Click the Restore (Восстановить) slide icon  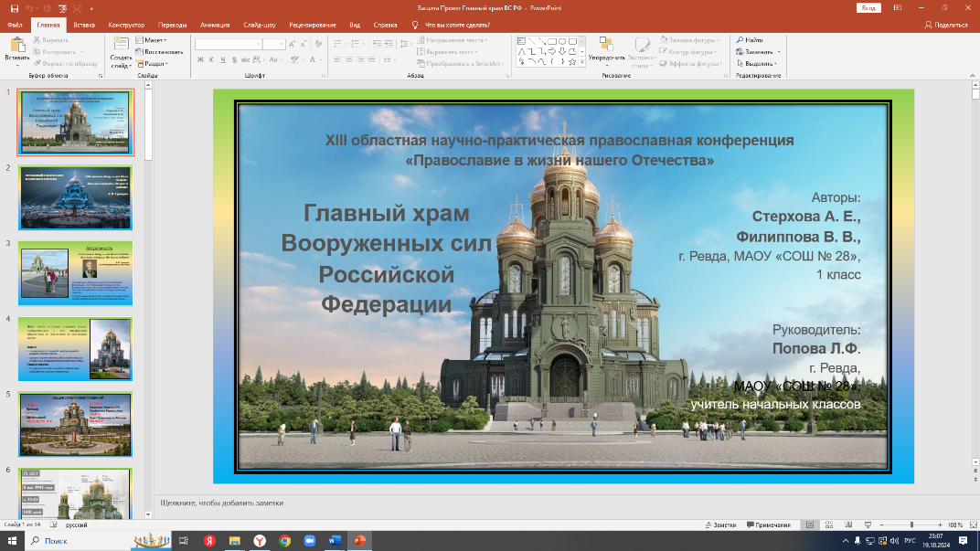pos(161,52)
